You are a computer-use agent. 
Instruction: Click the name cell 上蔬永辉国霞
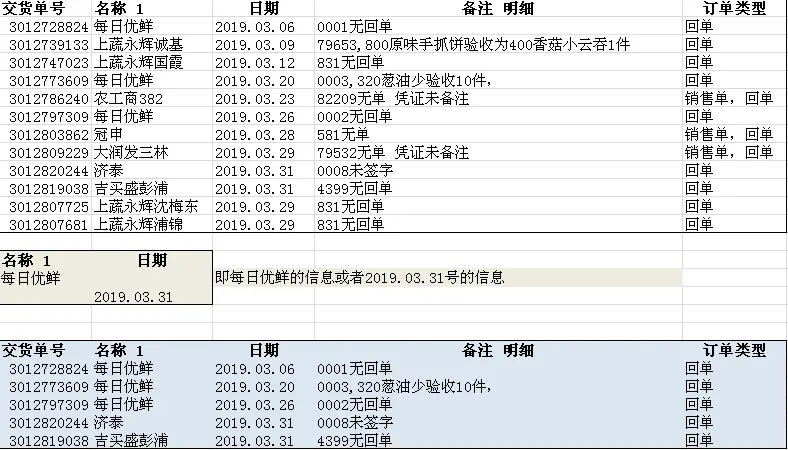pyautogui.click(x=138, y=63)
